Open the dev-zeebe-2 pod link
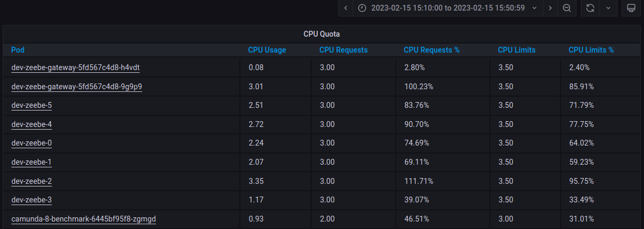 pos(31,181)
